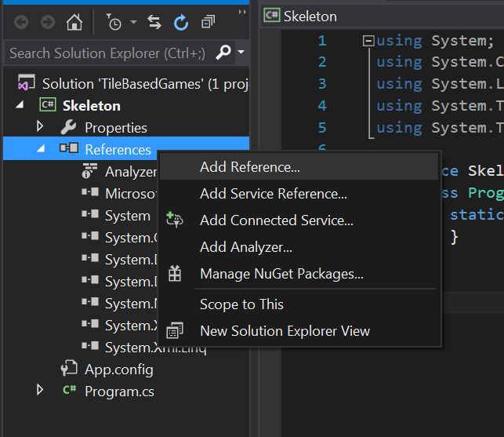Click the reference icon beside System.Xml.Linq
This screenshot has width=504, height=437.
[x=90, y=346]
